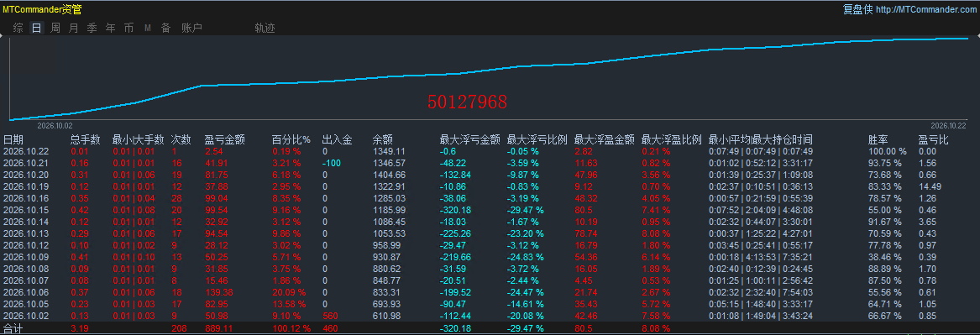
Task: Click total profit 889.11
Action: tap(218, 328)
